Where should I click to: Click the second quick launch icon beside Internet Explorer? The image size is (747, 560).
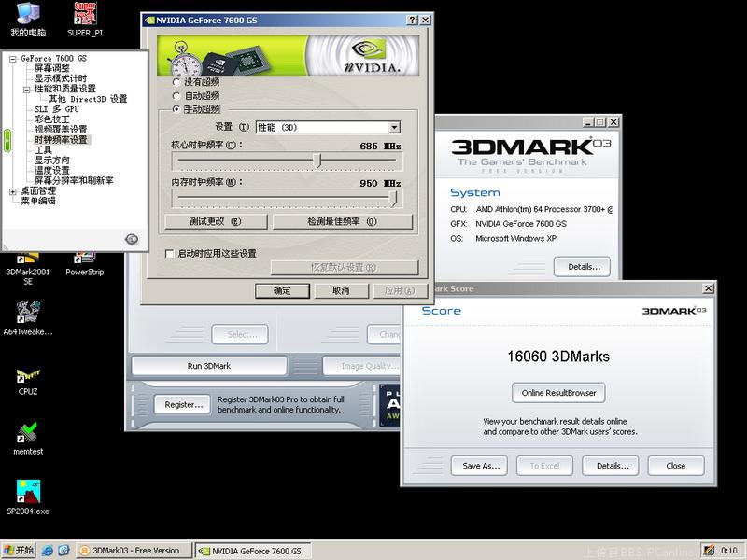point(63,551)
